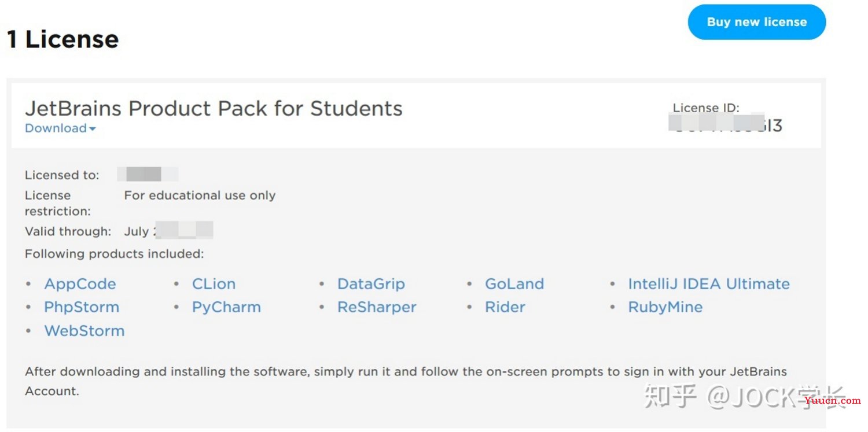
Task: Select the DataGrip link
Action: 371,284
